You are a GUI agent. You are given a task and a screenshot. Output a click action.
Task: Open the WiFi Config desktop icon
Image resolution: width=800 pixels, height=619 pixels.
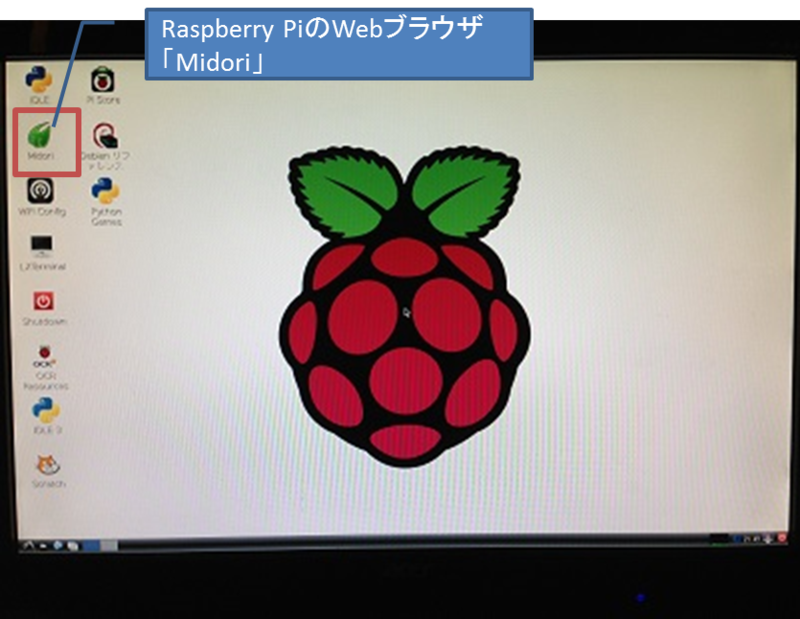point(41,197)
